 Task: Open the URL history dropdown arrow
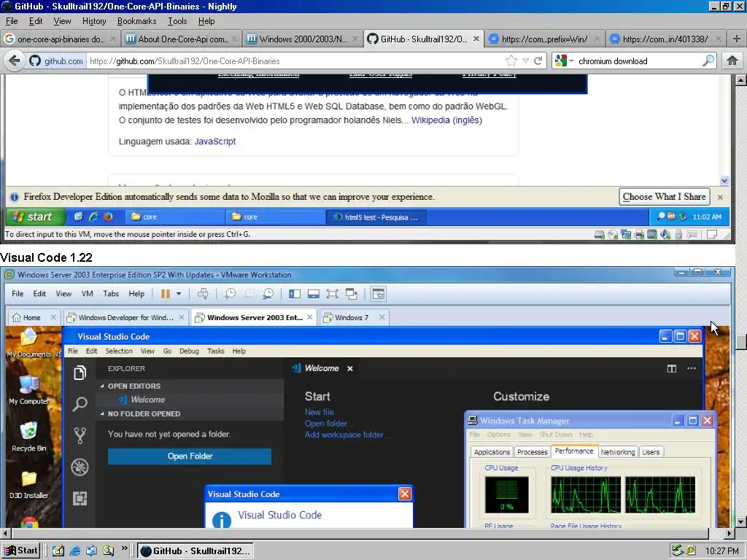click(x=525, y=61)
